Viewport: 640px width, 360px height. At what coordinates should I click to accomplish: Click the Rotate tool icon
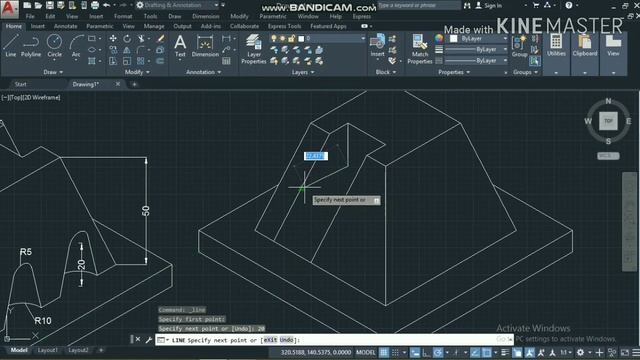pyautogui.click(x=127, y=38)
